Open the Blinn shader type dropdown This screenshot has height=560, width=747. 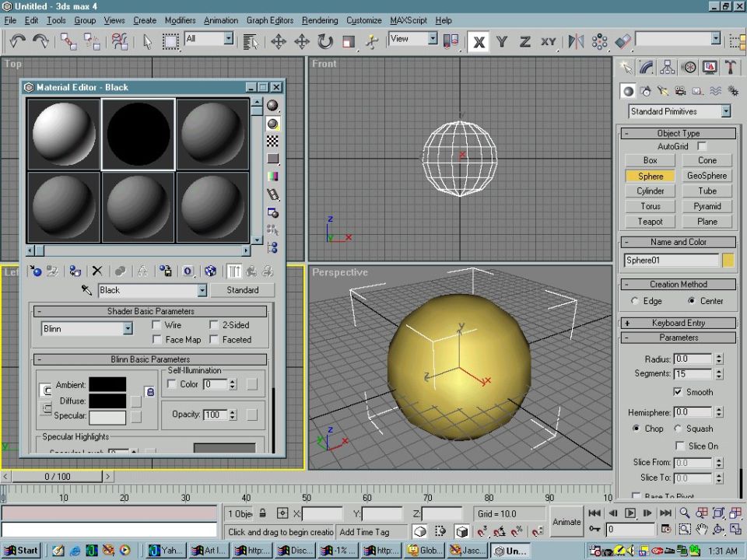(128, 328)
